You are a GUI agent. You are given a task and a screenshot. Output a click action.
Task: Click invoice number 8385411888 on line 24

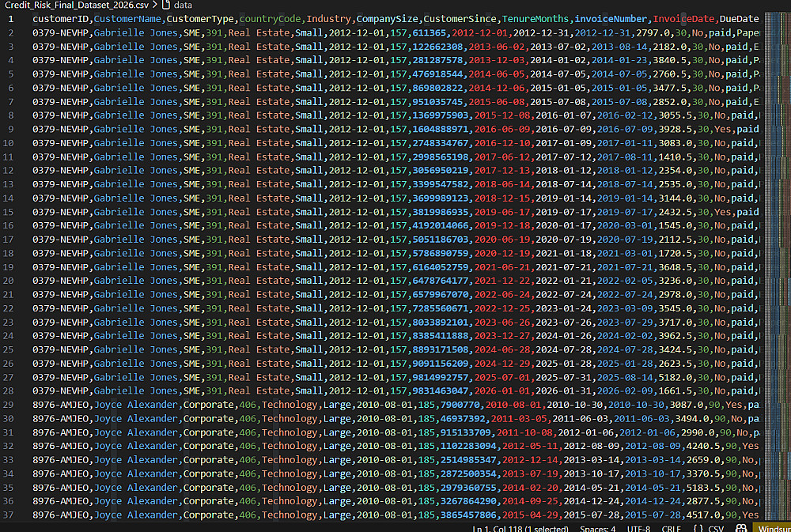pos(441,336)
